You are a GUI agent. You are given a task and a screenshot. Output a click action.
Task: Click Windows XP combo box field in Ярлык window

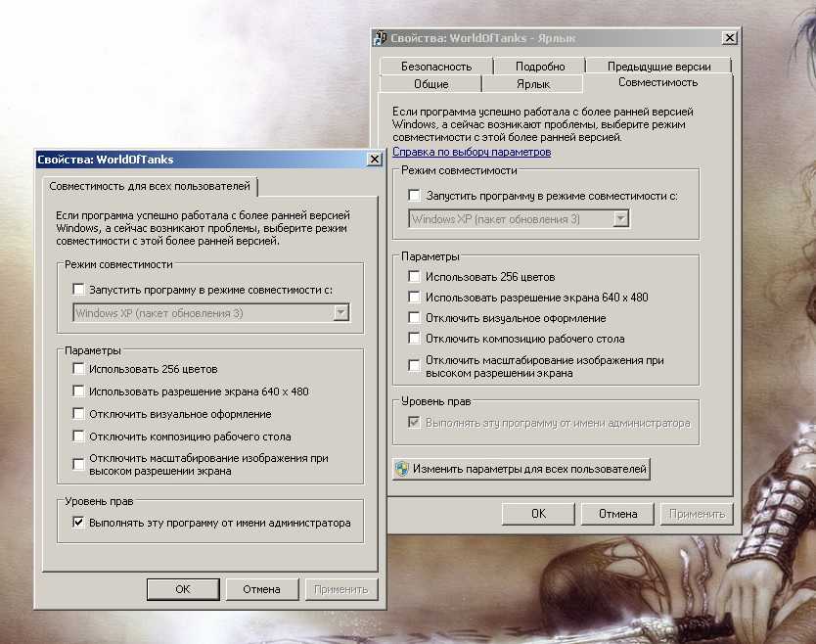pos(519,218)
